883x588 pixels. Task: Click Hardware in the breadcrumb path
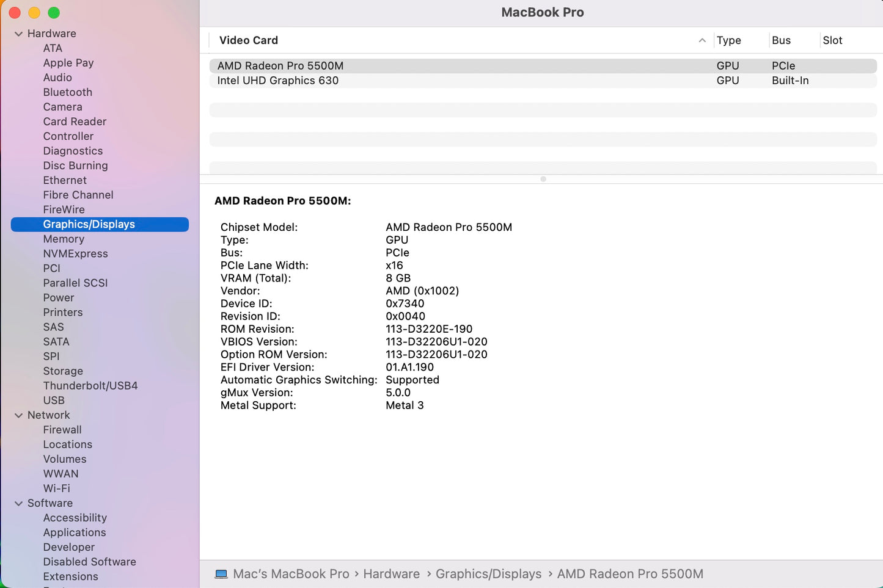[x=391, y=574]
